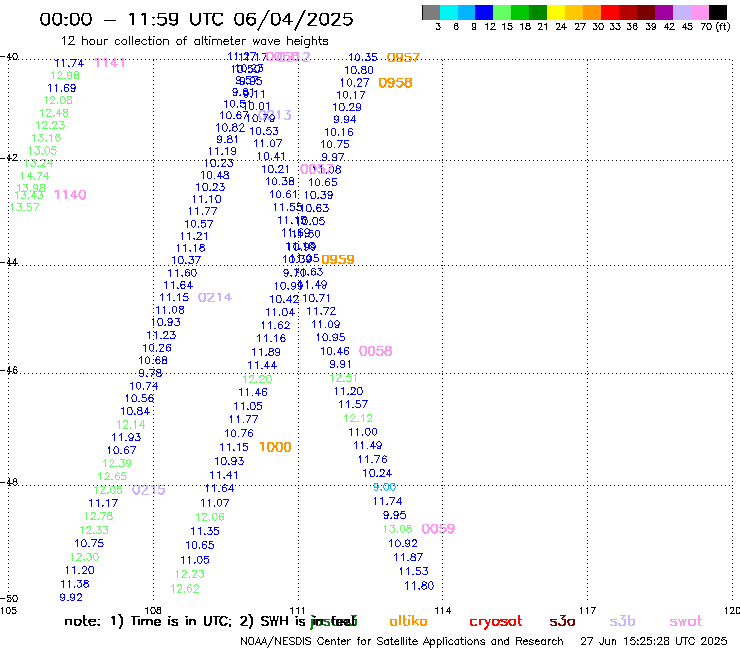Click the green wave height '13.57'

25,207
